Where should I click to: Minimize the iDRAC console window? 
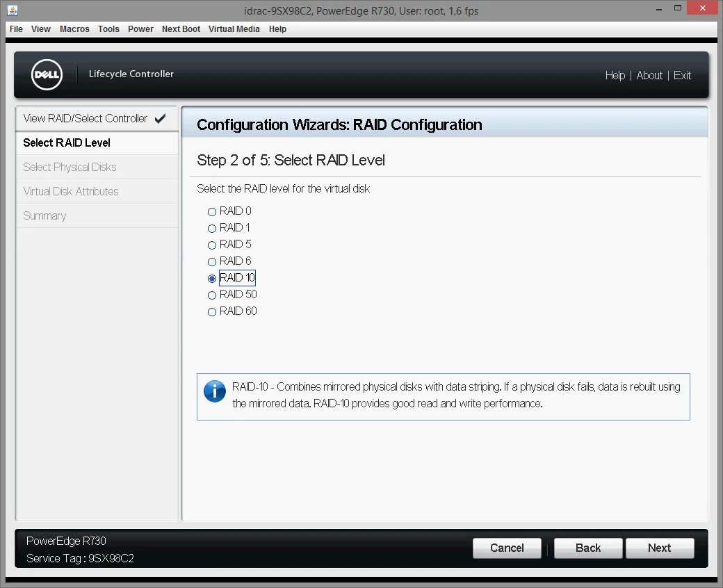659,8
